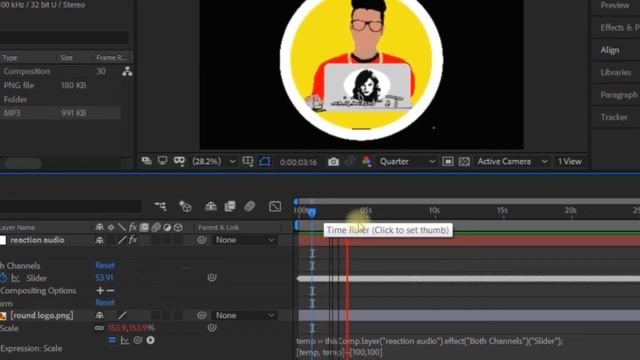Screen dimensions: 640x360
Task: Sort project items by the Size column
Action: (67, 58)
